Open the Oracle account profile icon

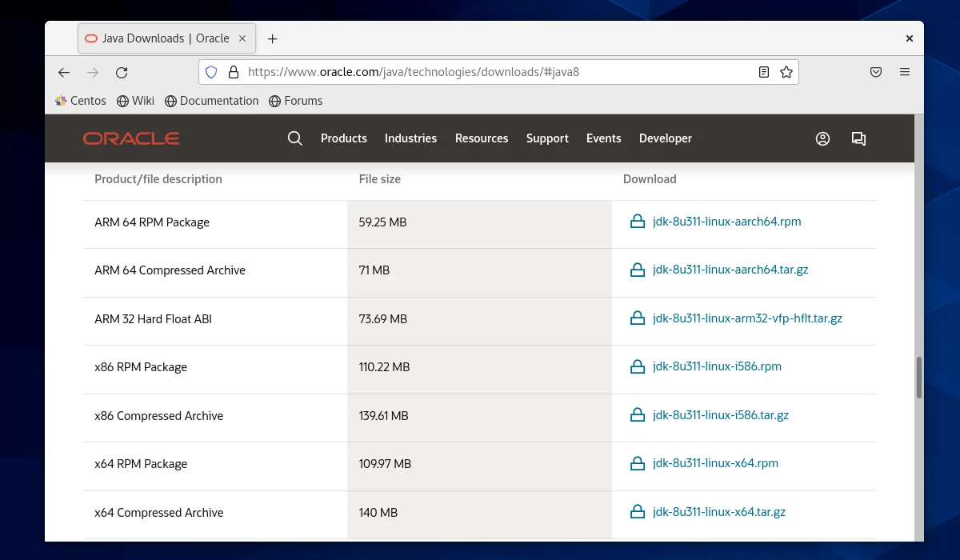(x=822, y=138)
